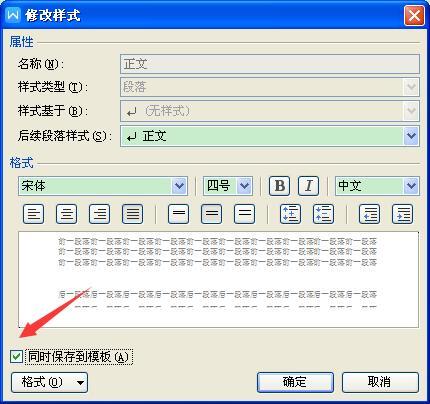Viewport: 430px width, 404px height.
Task: Click the 样式类型(T) label
Action: pos(53,87)
